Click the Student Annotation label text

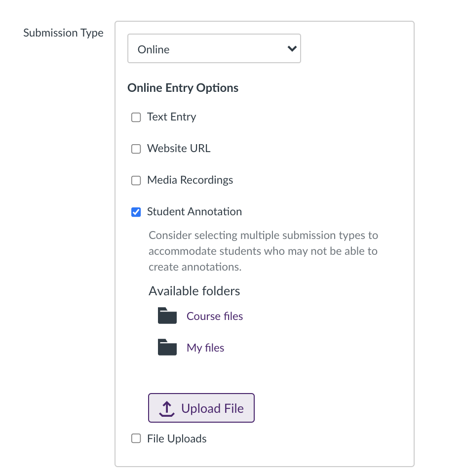coord(194,212)
